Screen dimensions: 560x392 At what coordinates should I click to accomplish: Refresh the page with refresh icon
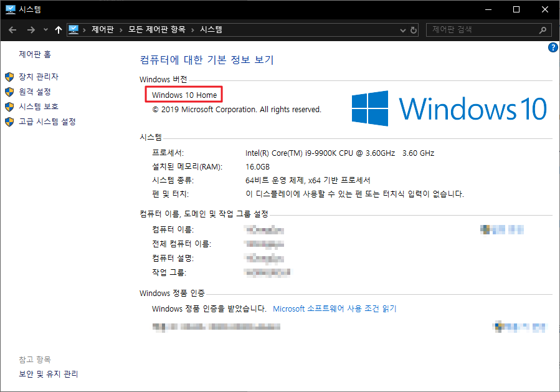click(414, 30)
